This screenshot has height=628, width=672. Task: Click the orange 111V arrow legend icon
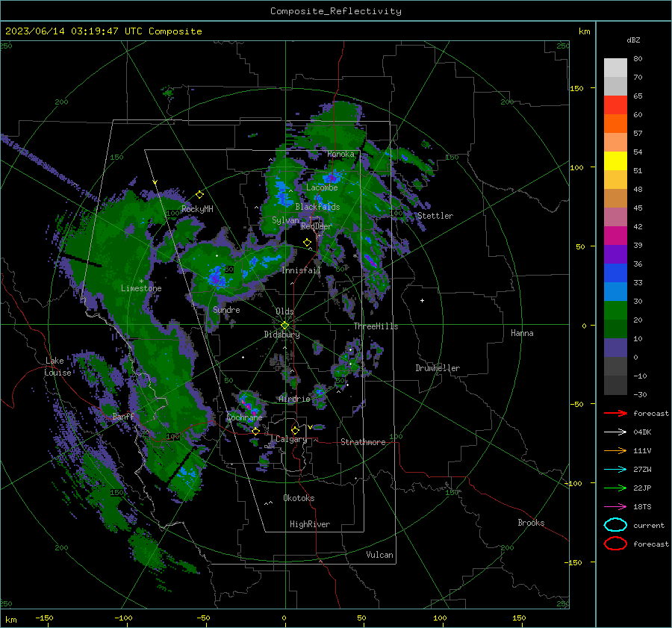(x=615, y=450)
